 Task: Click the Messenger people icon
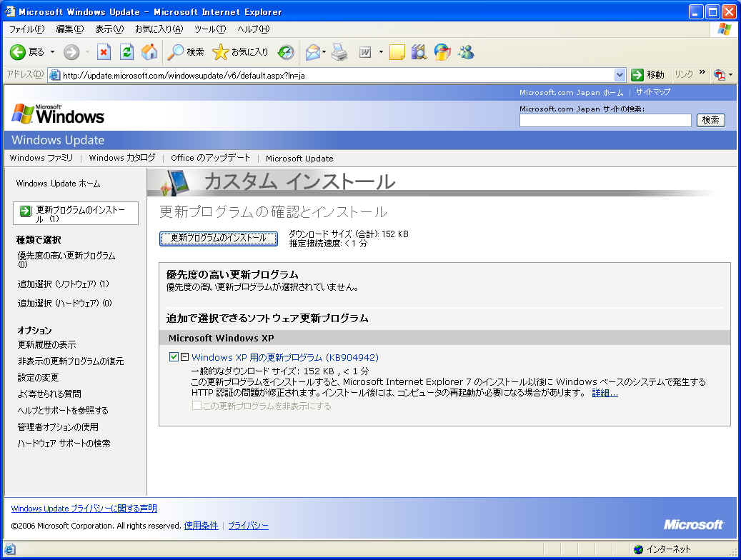(x=466, y=52)
